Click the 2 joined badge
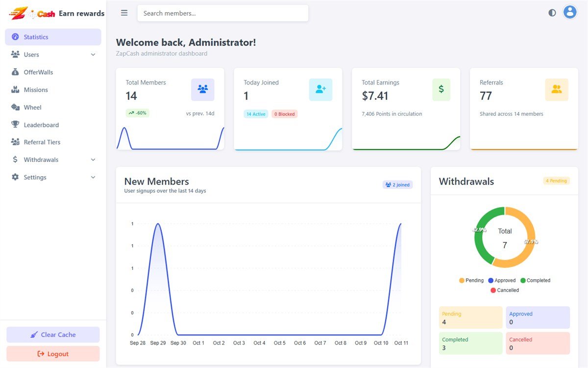Image resolution: width=588 pixels, height=368 pixels. coord(398,184)
